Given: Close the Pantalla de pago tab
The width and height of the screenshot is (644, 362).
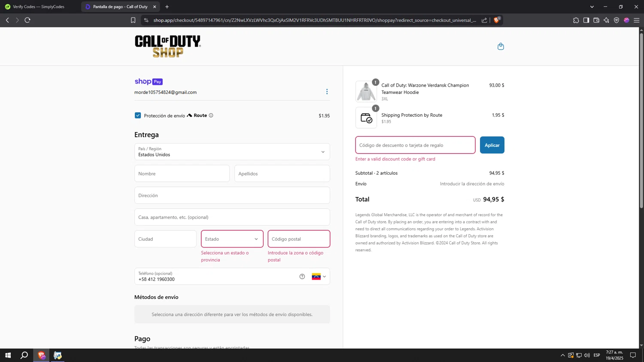Looking at the screenshot, I should [x=155, y=7].
